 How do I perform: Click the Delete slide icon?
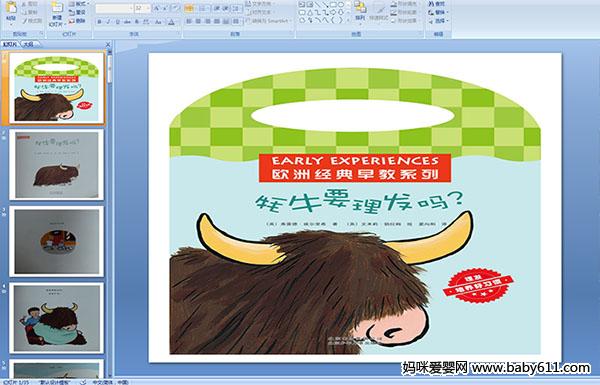point(72,21)
